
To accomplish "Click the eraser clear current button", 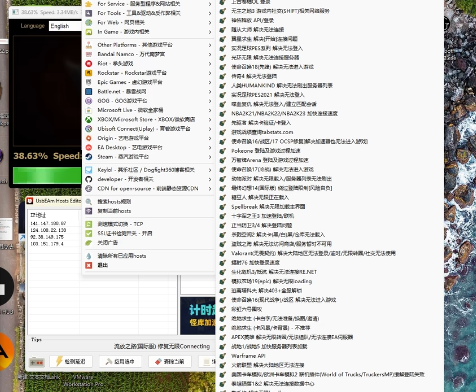I will click(170, 361).
